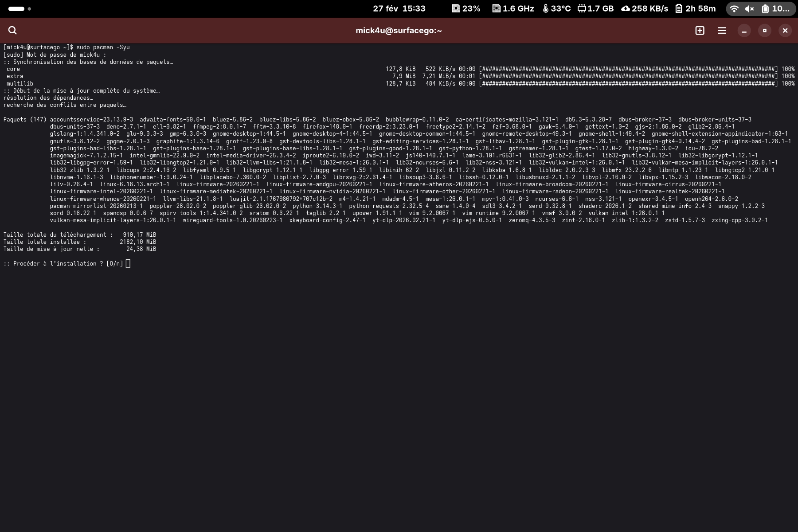Minimize the terminal window
798x532 pixels.
click(744, 30)
